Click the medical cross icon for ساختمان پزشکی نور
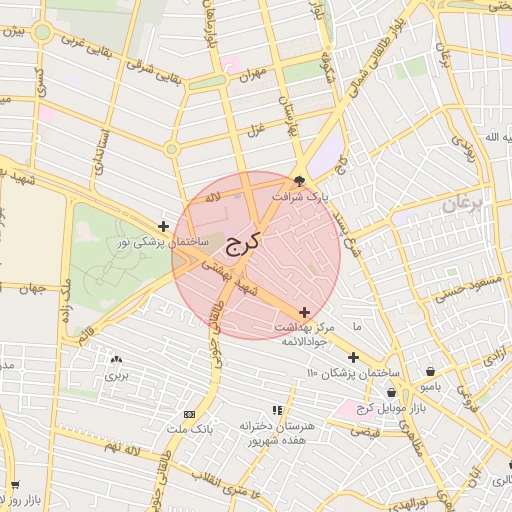Screen dimensions: 512x512 pyautogui.click(x=163, y=226)
